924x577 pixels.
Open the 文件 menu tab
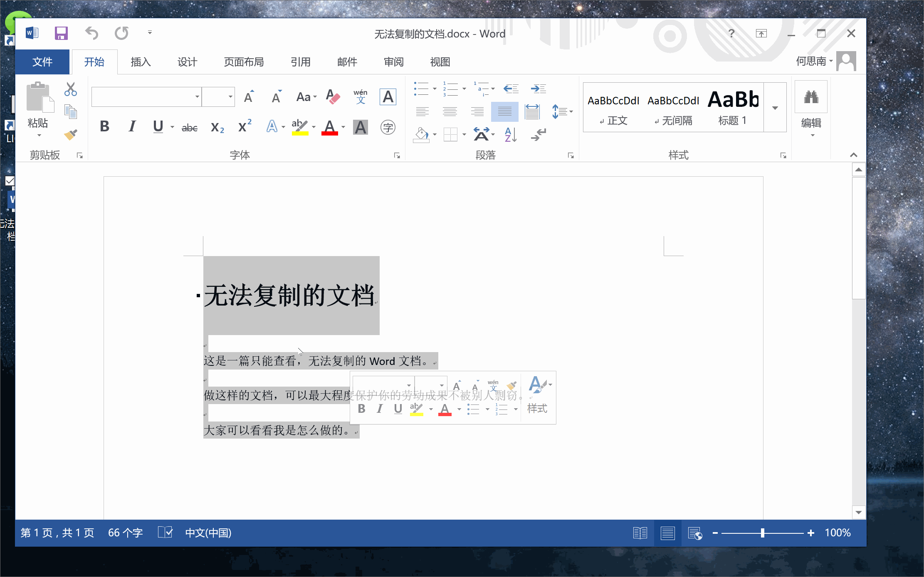pos(42,62)
